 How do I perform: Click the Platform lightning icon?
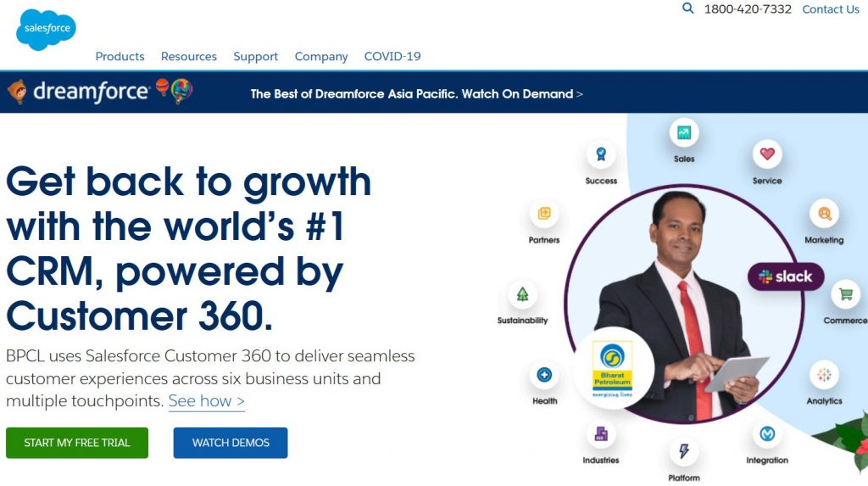tap(684, 451)
